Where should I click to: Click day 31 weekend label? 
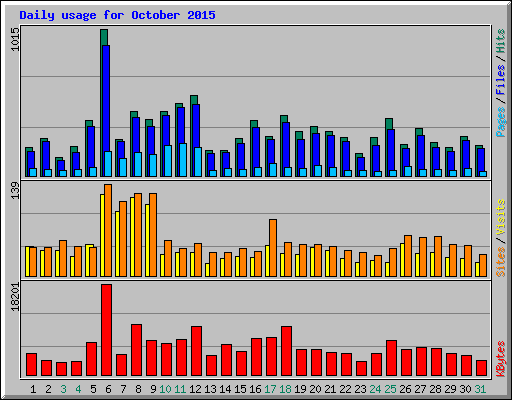[x=480, y=389]
